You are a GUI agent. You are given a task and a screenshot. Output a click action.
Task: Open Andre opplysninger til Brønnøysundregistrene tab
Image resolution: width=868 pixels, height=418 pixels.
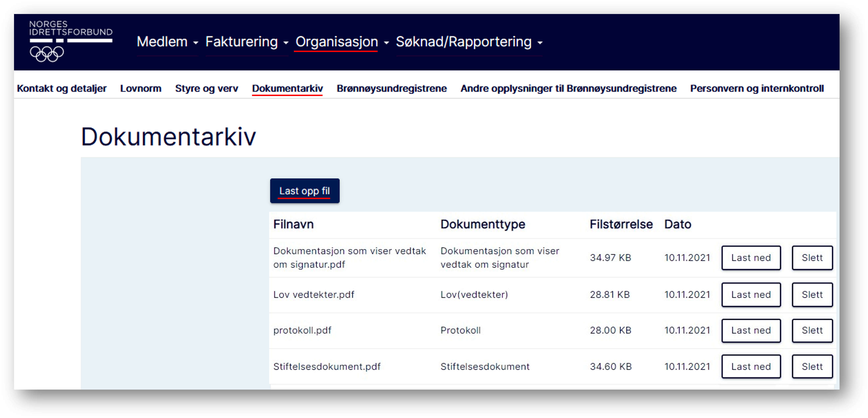568,88
